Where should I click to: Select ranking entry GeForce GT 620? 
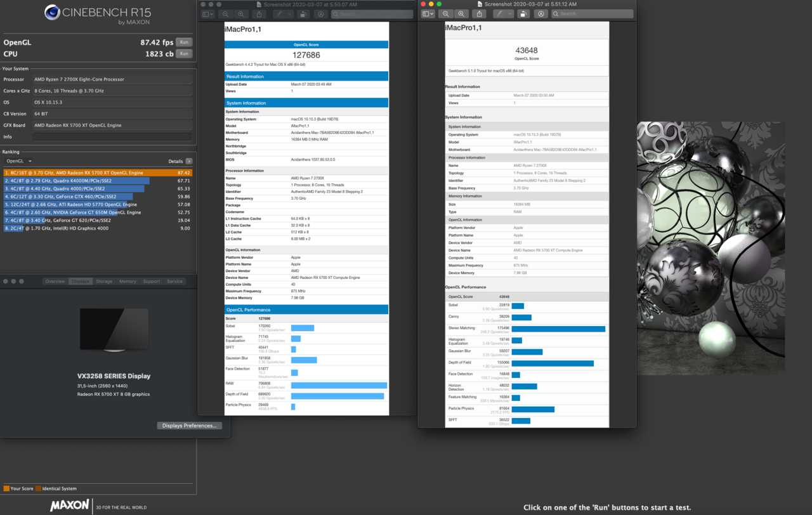tap(98, 220)
